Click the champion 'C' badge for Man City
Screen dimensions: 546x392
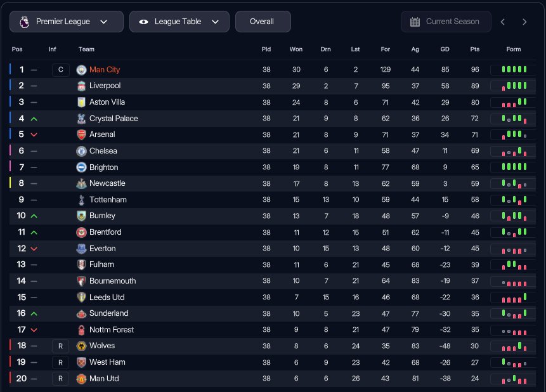click(x=61, y=70)
